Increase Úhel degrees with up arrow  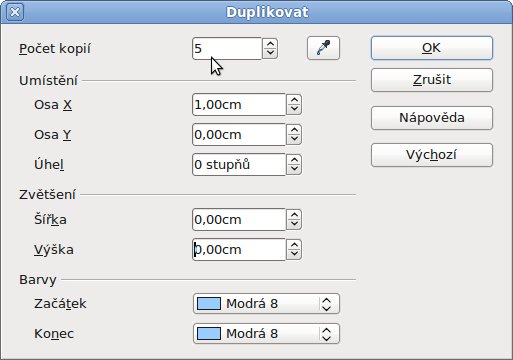click(x=294, y=160)
